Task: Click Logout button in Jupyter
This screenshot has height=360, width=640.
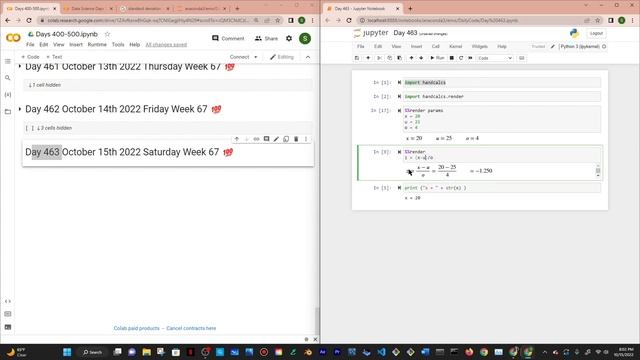Action: [596, 33]
